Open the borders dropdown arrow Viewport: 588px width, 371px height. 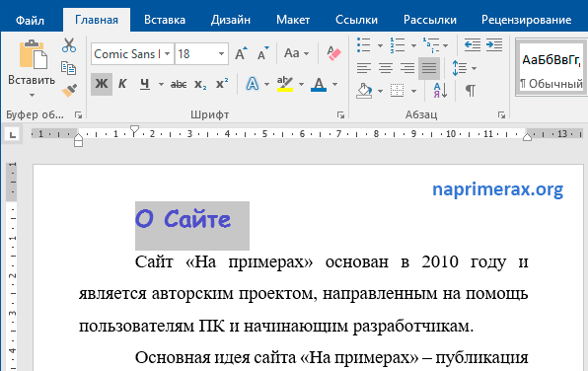(x=413, y=91)
